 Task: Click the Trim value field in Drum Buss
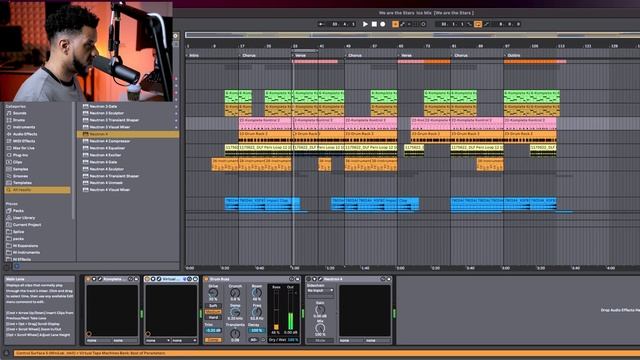point(213,330)
